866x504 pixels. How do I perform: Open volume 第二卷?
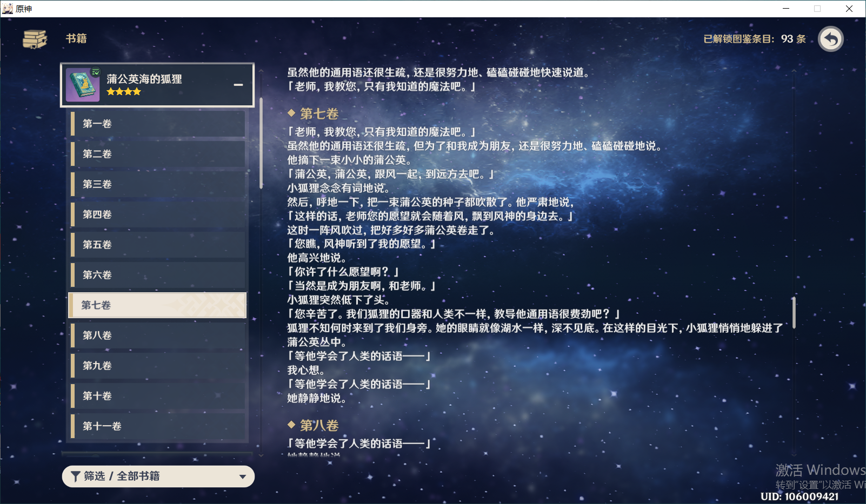158,154
